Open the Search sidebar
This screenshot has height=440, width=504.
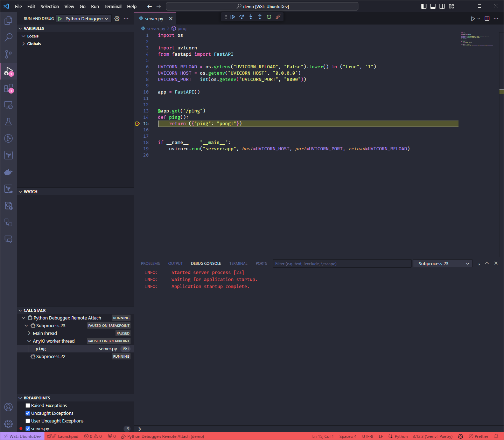tap(8, 37)
